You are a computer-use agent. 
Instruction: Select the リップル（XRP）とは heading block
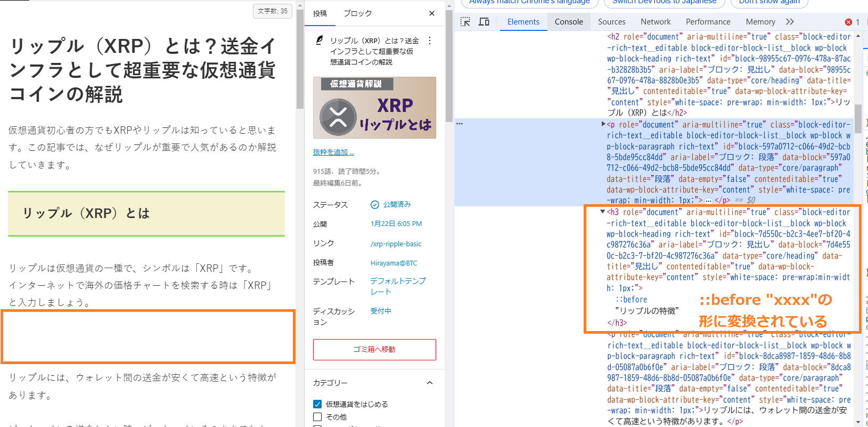point(146,213)
